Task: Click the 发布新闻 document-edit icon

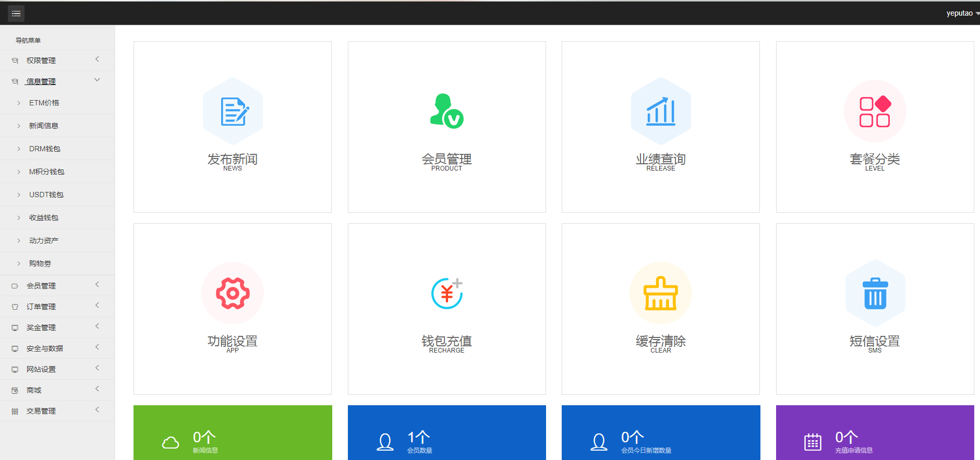Action: coord(233,111)
